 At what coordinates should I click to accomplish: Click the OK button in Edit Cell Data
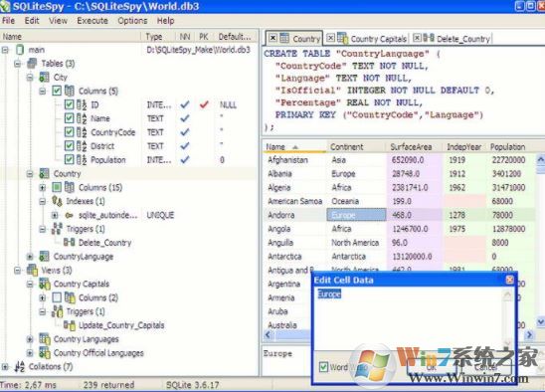[432, 367]
